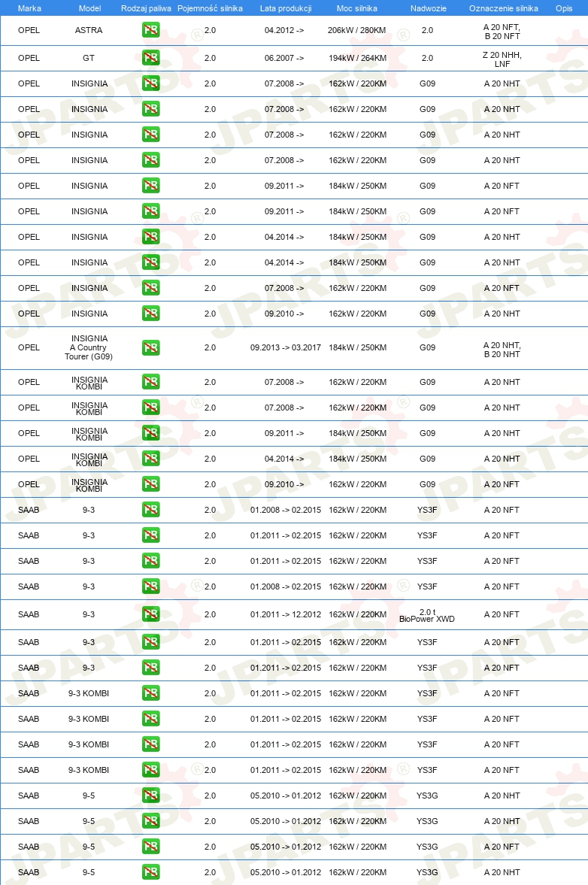Select the ASTRA model cell
The width and height of the screenshot is (588, 885).
(89, 31)
